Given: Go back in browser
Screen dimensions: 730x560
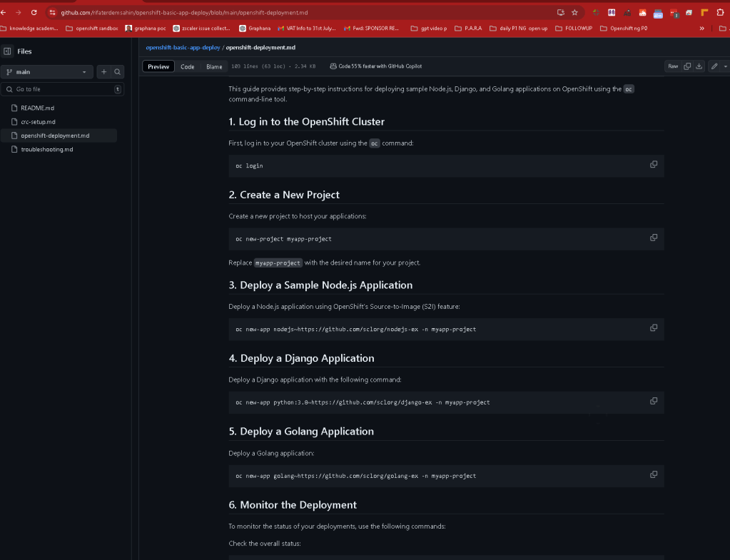Looking at the screenshot, I should pos(4,13).
